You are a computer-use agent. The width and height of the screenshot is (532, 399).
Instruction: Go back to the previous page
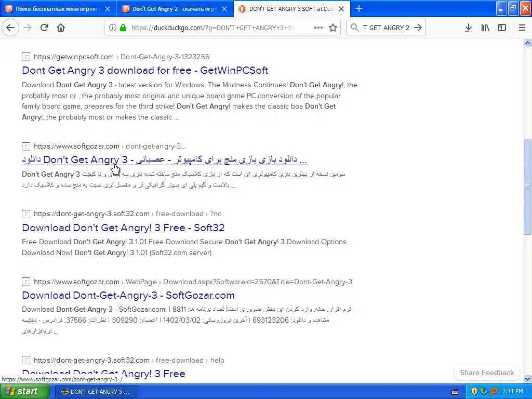point(10,28)
